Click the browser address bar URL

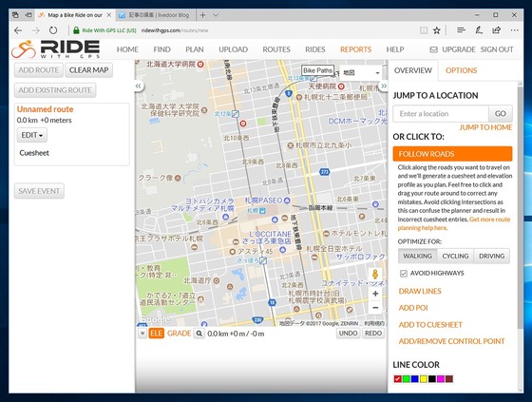(175, 30)
